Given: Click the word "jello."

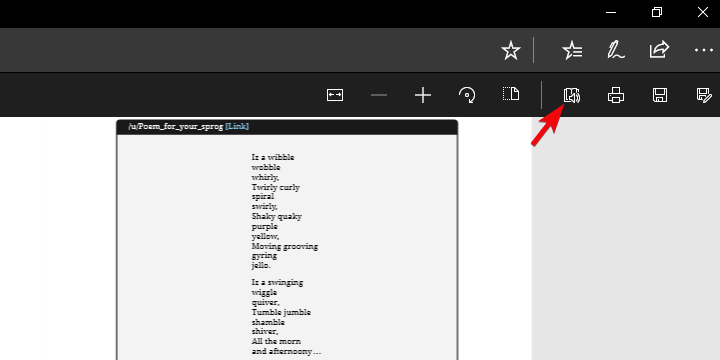Looking at the screenshot, I should 261,265.
